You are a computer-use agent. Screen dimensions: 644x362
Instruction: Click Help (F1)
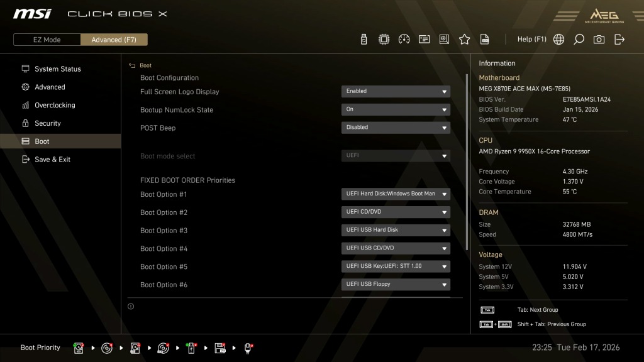[532, 40]
